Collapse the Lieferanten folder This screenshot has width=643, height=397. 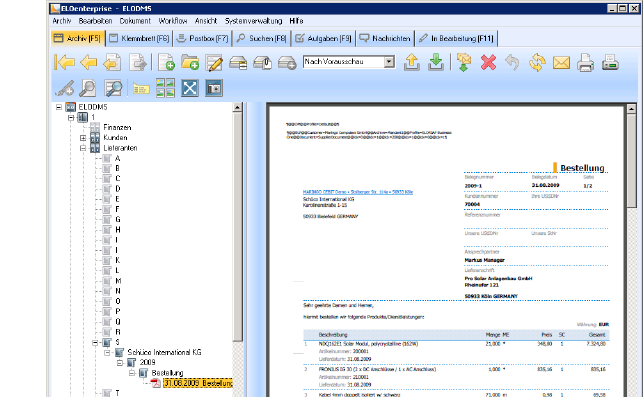pyautogui.click(x=83, y=148)
